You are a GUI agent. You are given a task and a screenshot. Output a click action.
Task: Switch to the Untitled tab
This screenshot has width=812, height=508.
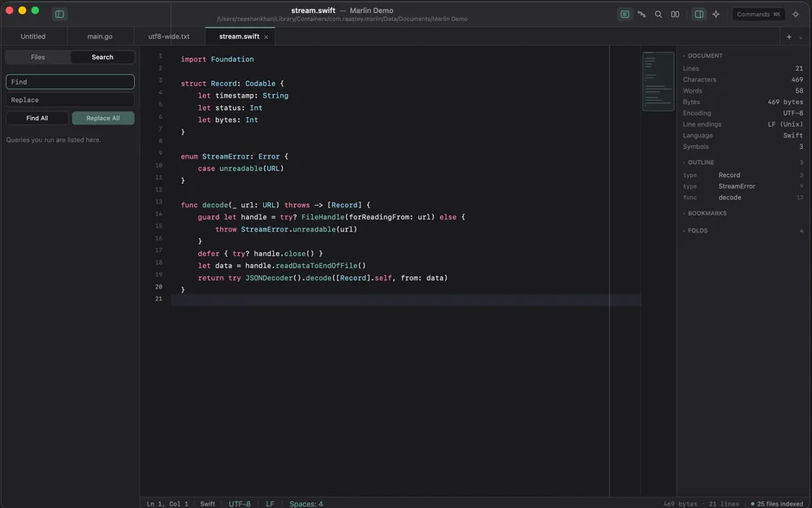33,37
